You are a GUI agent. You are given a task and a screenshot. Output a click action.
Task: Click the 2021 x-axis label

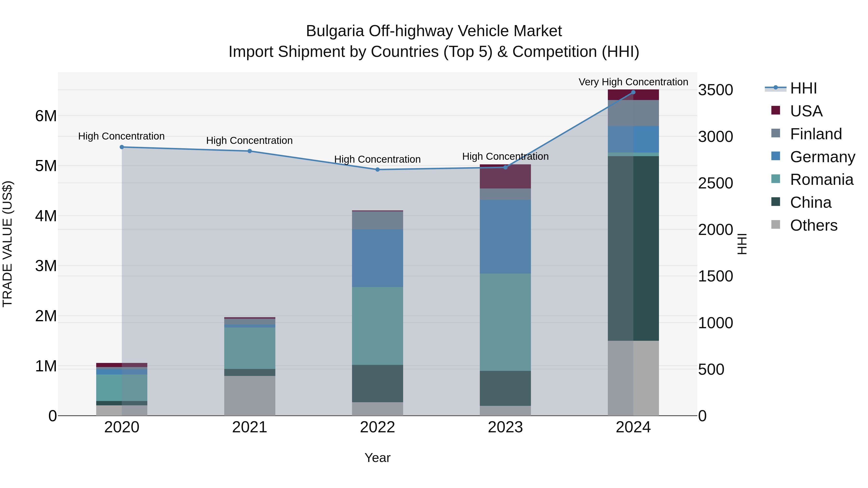click(x=250, y=427)
